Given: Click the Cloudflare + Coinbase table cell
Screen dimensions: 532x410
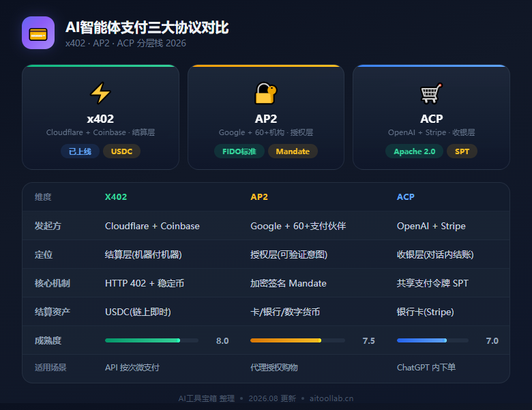Looking at the screenshot, I should tap(152, 226).
